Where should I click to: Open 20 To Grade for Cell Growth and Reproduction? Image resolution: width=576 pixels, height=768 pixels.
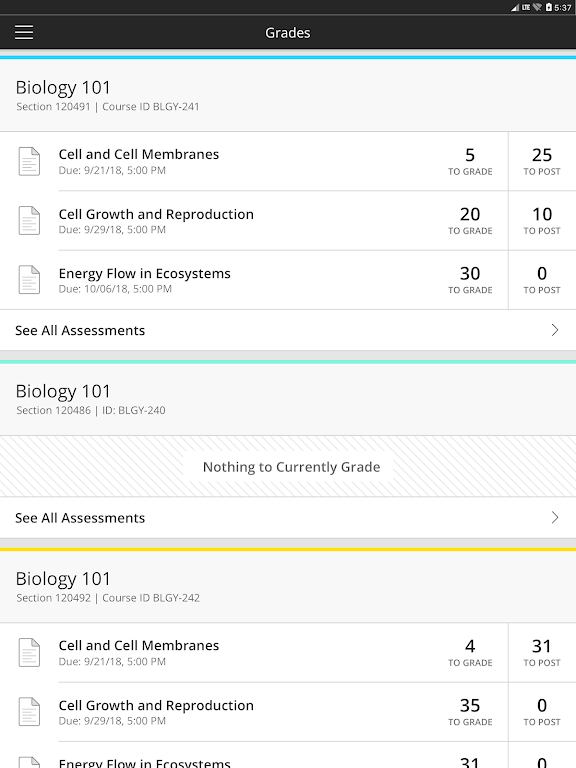point(470,220)
